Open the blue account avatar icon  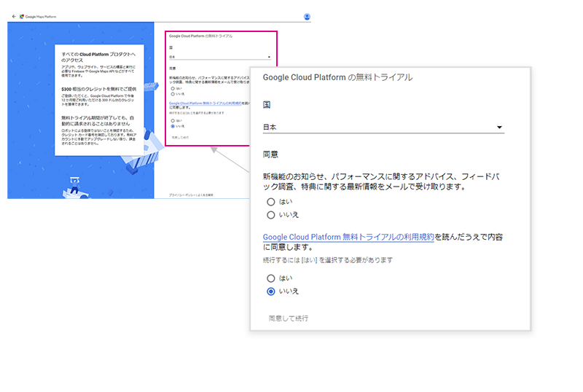tap(307, 16)
